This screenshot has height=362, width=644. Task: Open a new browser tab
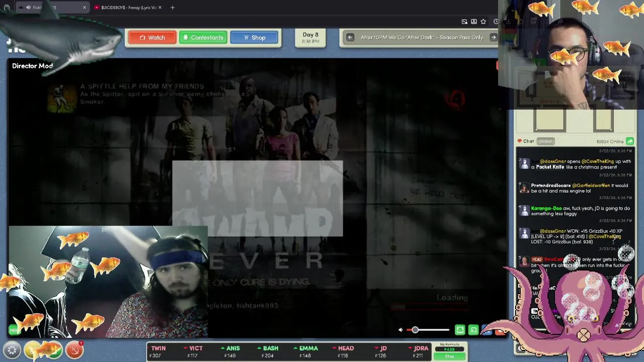tap(172, 8)
